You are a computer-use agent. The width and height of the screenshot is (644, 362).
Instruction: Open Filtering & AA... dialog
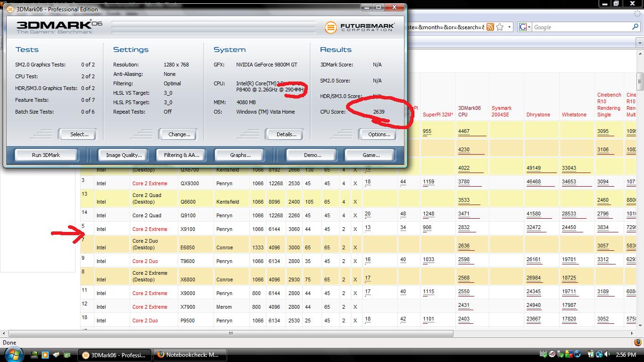(x=182, y=155)
